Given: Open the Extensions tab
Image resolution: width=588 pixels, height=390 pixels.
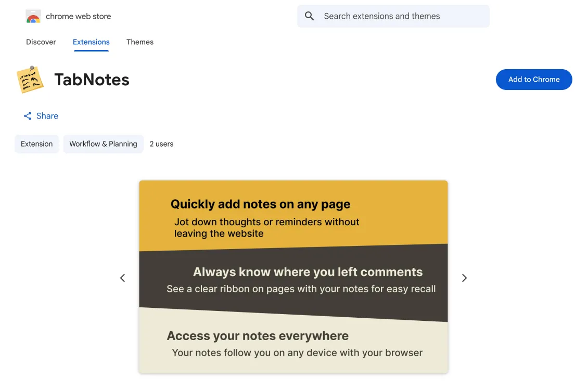Looking at the screenshot, I should point(91,42).
